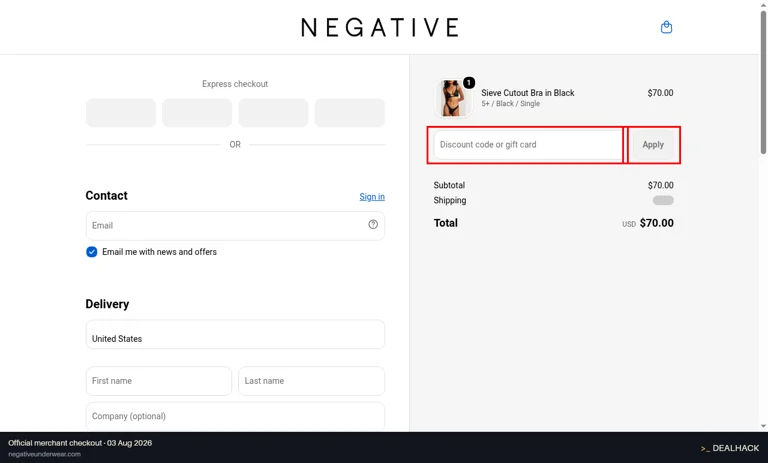Click the Sign in link
The width and height of the screenshot is (768, 463).
[372, 196]
